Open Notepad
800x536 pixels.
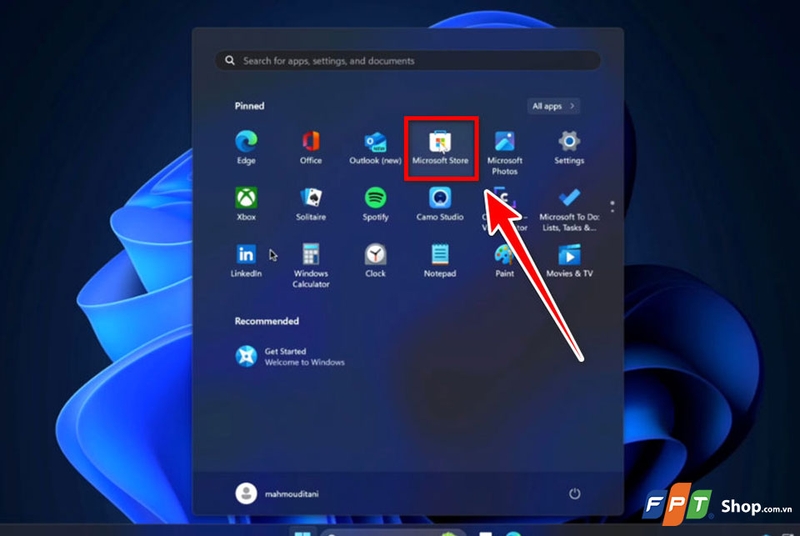click(x=440, y=260)
